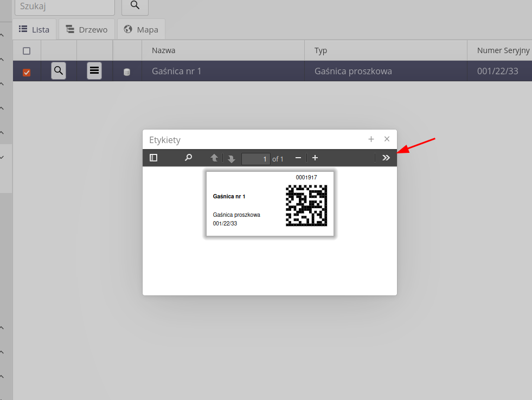The width and height of the screenshot is (532, 400).
Task: Tick the select-all checkbox in the table header
Action: [27, 51]
